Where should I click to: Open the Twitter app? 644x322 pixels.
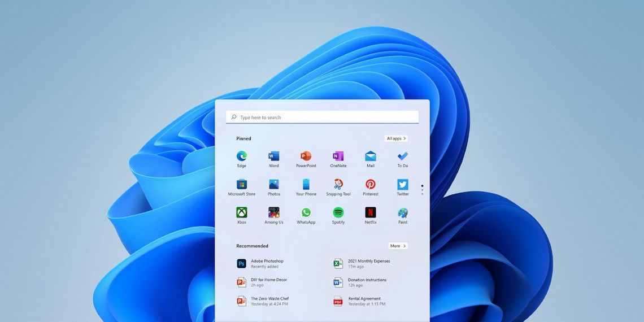coord(402,188)
